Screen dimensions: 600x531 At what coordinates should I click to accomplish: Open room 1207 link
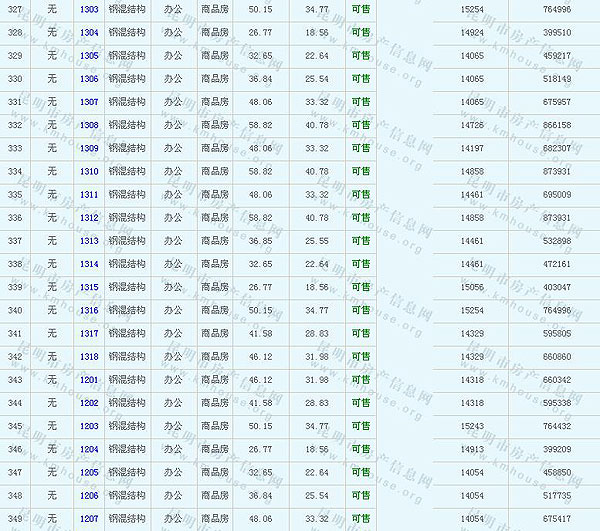pyautogui.click(x=89, y=519)
